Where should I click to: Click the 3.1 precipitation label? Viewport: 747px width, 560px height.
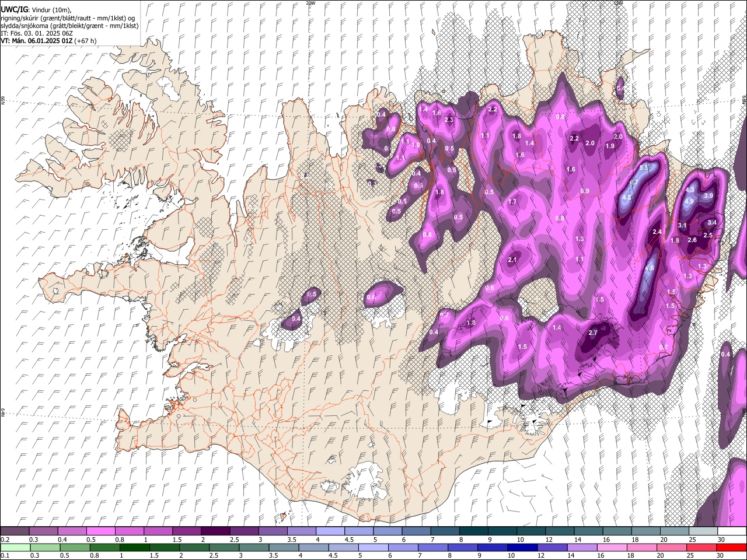coord(683,225)
